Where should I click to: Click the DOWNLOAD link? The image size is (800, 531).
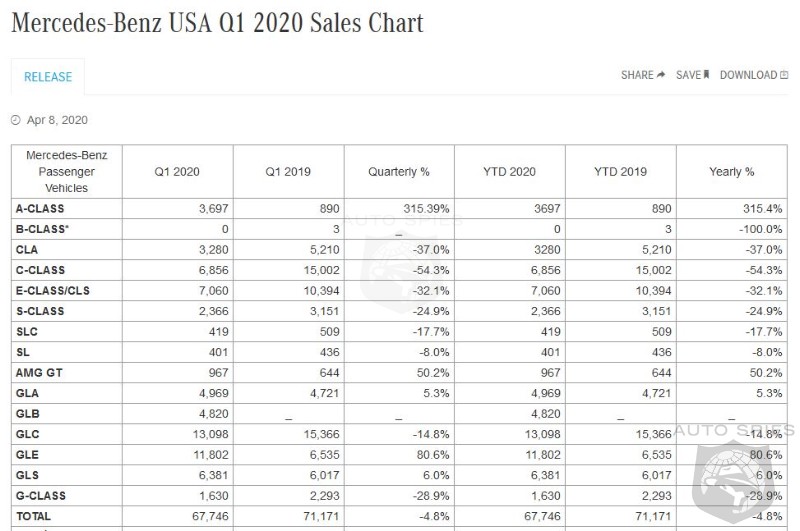748,75
